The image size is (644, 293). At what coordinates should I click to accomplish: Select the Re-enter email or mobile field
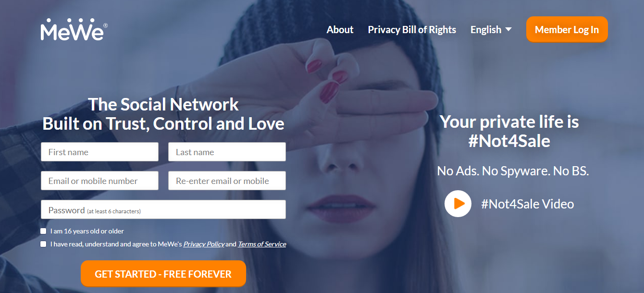[227, 181]
